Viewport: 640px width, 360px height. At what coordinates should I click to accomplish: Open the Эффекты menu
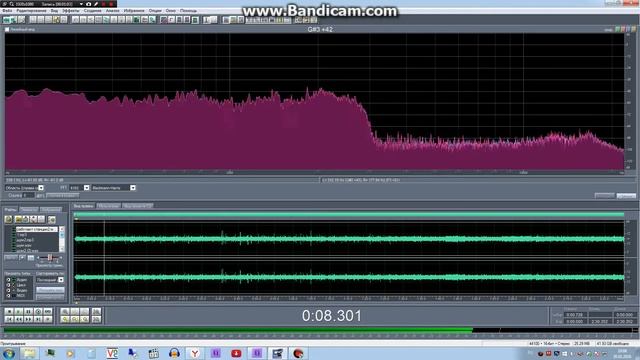70,11
